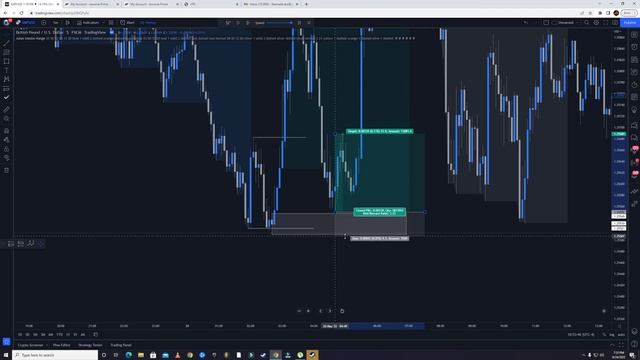Undo the last chart action
This screenshot has width=640, height=360.
[526, 22]
